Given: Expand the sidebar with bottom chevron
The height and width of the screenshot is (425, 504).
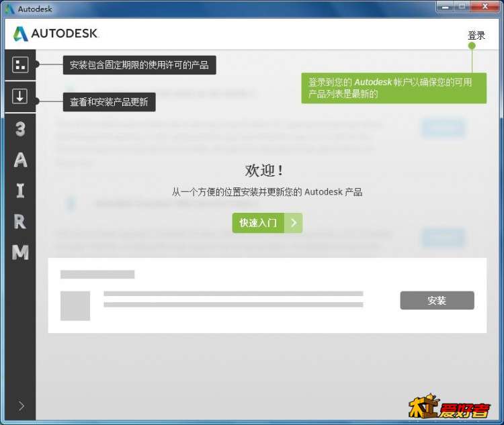Looking at the screenshot, I should point(22,406).
